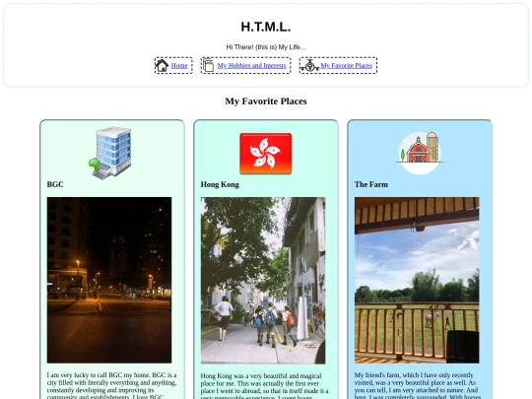
Task: Click the H.T.M.L. page title
Action: (x=266, y=27)
